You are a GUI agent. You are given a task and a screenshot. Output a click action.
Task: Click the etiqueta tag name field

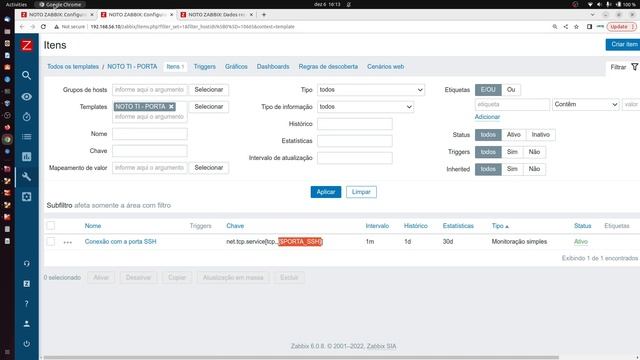(x=512, y=104)
